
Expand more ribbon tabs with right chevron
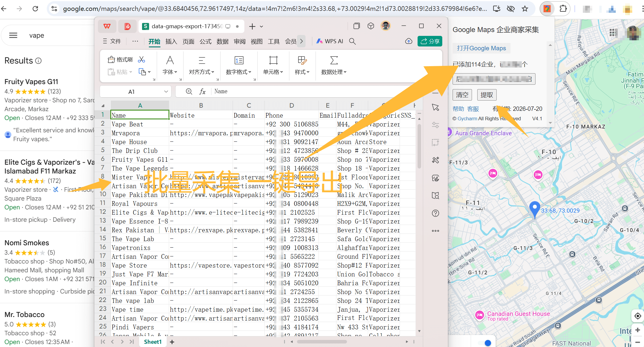click(x=301, y=41)
